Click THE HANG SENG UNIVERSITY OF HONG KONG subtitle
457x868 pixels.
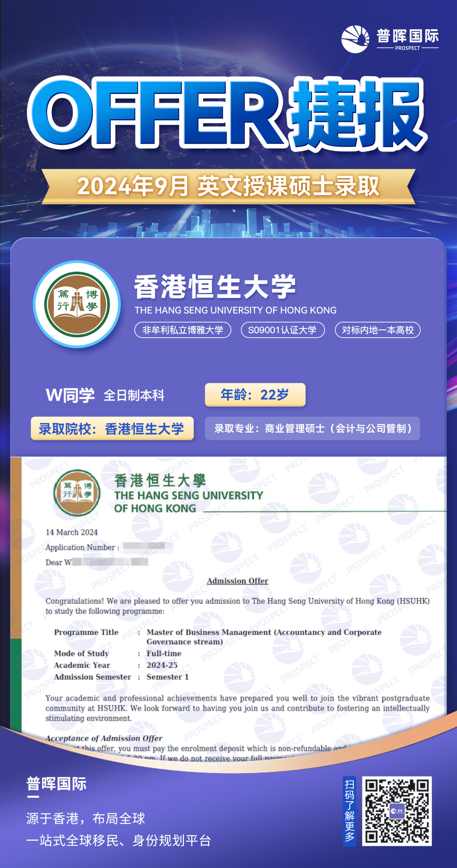click(236, 310)
